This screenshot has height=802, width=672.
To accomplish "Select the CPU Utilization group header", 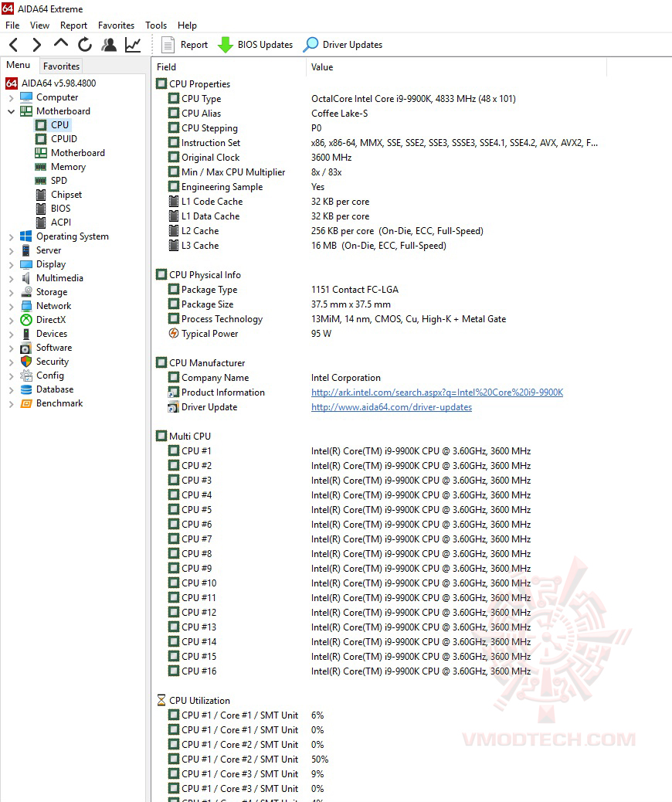I will point(193,700).
